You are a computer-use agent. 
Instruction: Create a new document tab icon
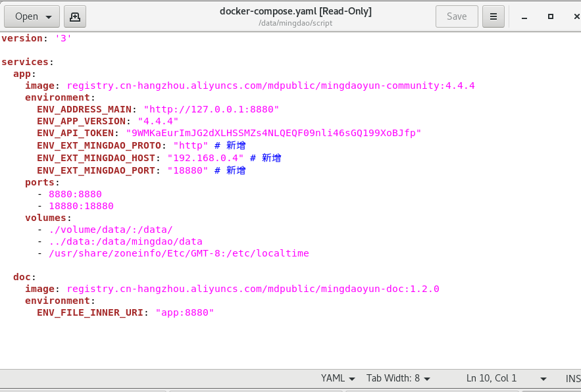pyautogui.click(x=75, y=16)
